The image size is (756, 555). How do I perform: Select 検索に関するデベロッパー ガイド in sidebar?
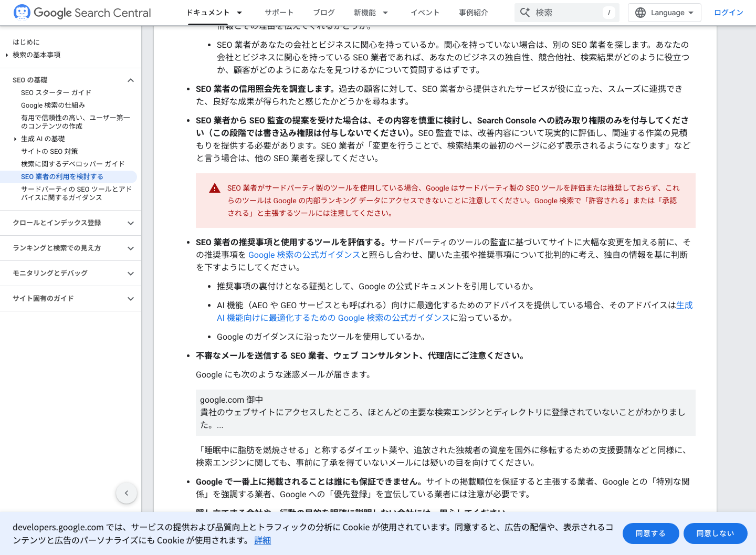[73, 164]
